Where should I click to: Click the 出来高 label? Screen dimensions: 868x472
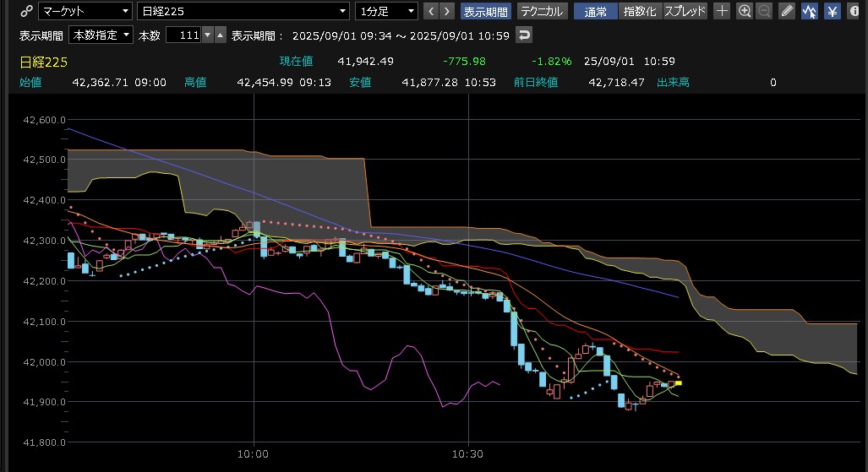pos(673,83)
